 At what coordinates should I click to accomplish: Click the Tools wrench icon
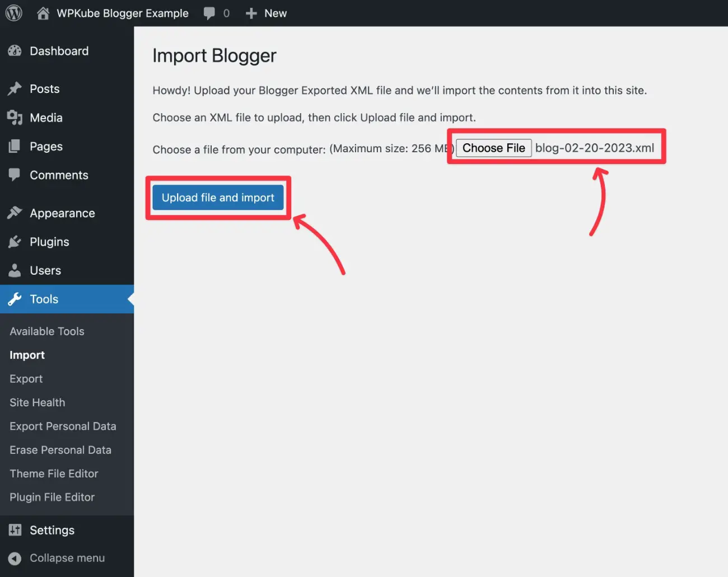[15, 299]
